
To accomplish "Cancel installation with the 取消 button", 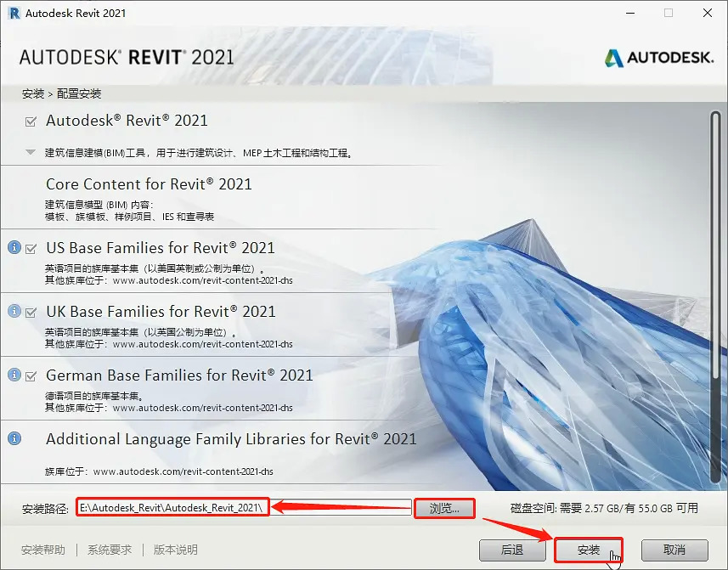I will (675, 550).
